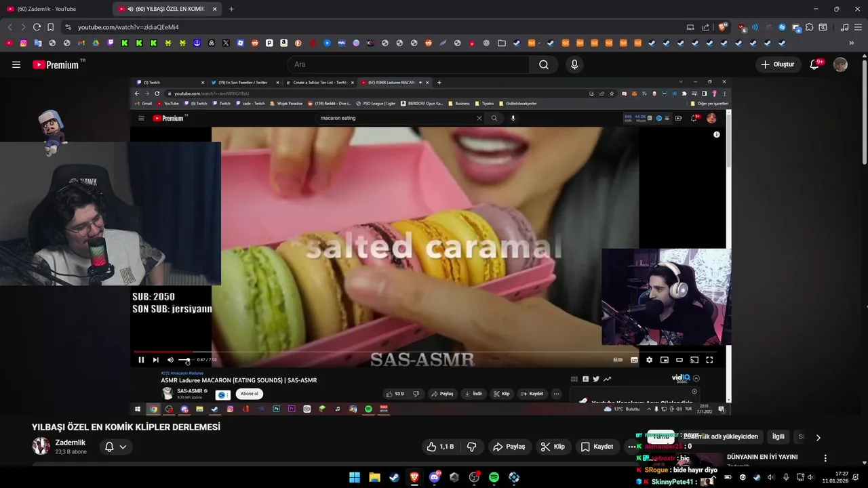The image size is (868, 488).
Task: Mute the tab via its speaker icon
Action: [x=130, y=9]
